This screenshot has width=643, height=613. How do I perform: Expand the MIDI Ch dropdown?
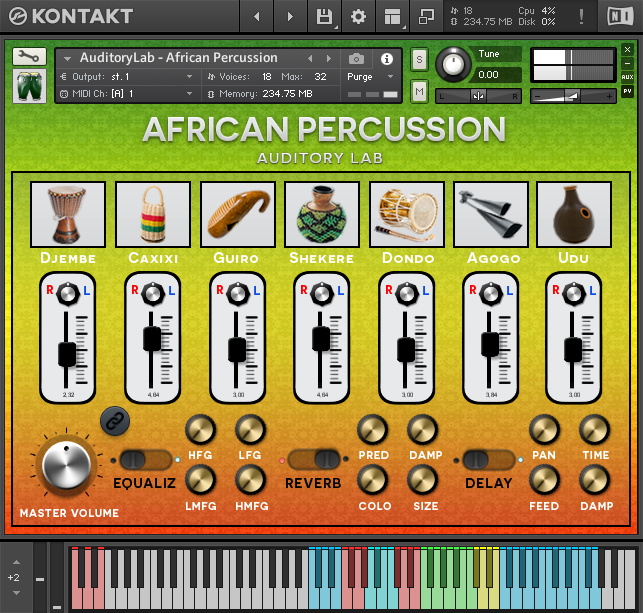point(130,94)
